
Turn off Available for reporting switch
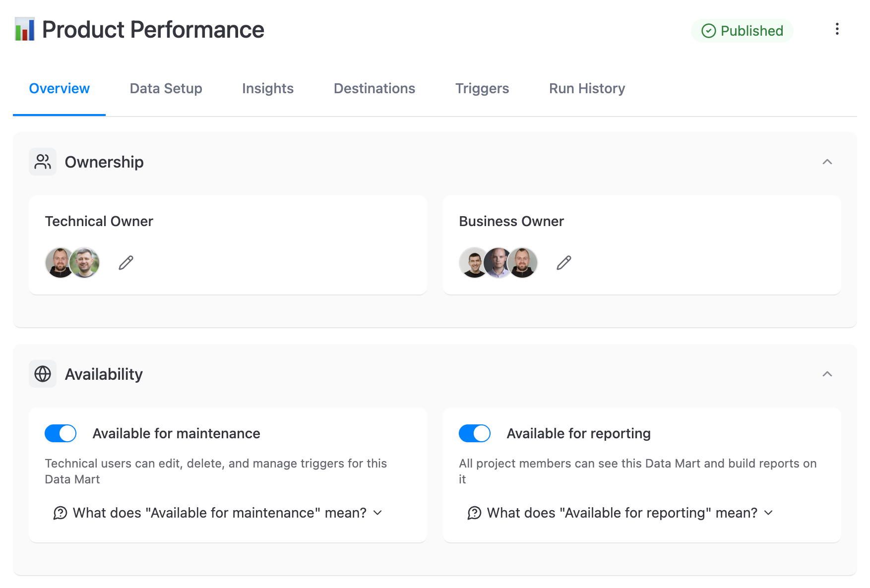[x=475, y=434]
